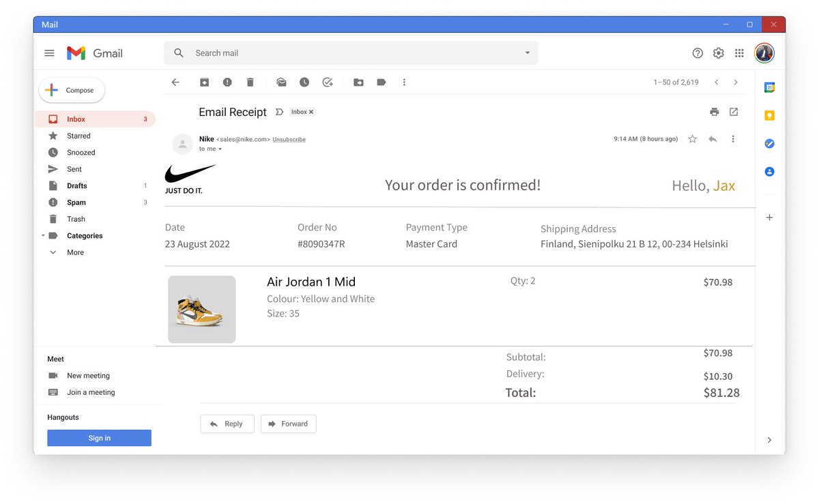Viewport: 819px width, 504px height.
Task: Click the Forward button
Action: tap(288, 424)
